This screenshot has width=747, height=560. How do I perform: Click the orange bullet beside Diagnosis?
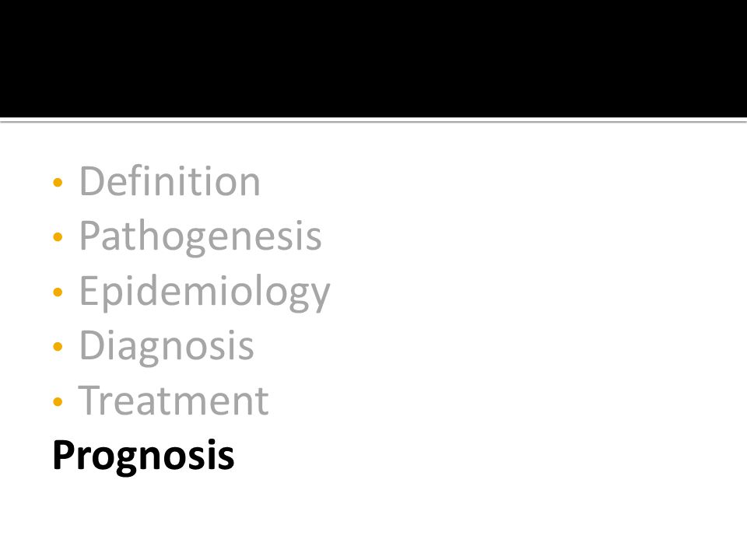[58, 346]
